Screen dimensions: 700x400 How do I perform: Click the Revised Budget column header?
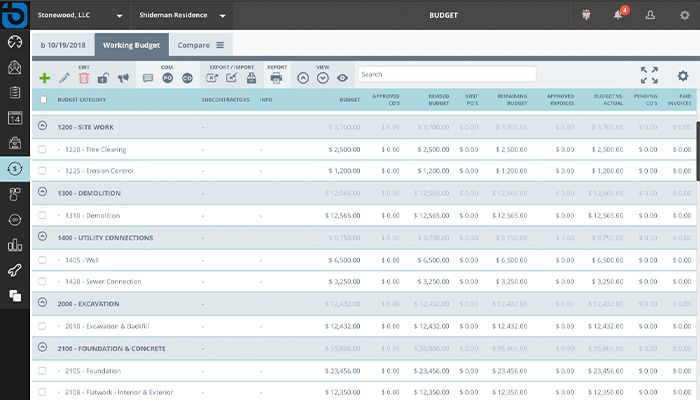click(x=438, y=100)
